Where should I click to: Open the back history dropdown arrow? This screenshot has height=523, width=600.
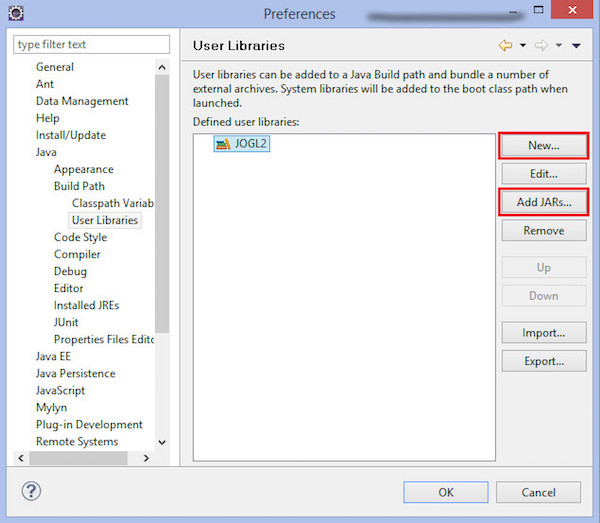point(521,46)
